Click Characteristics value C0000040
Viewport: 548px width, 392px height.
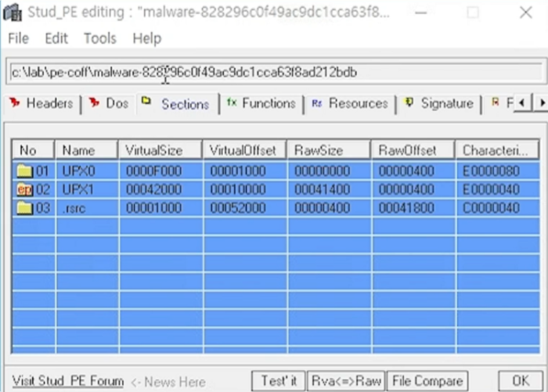491,208
